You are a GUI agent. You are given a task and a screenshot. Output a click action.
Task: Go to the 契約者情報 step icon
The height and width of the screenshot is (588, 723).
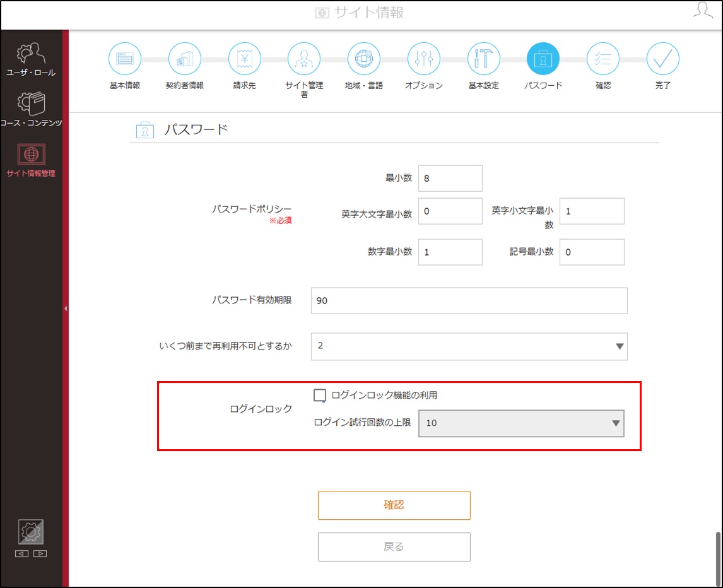184,59
